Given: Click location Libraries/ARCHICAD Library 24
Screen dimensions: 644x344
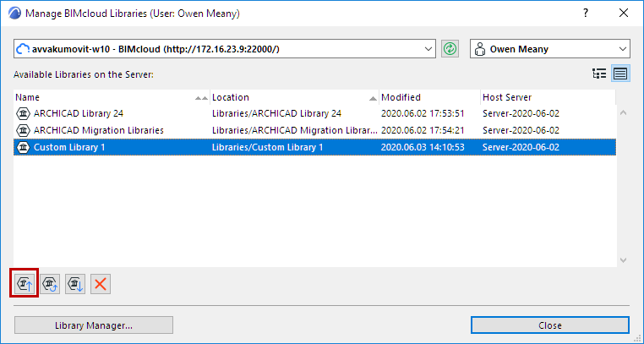Looking at the screenshot, I should 277,113.
